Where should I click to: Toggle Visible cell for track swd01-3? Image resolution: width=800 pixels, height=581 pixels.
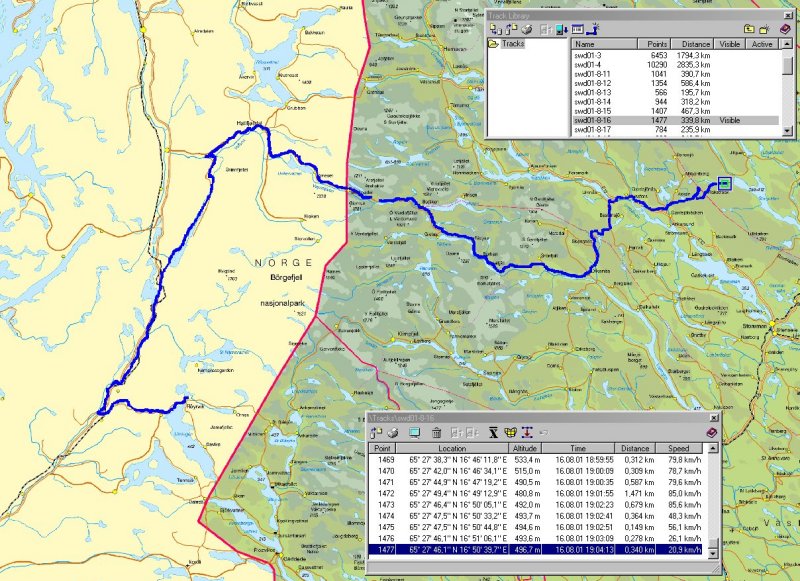pyautogui.click(x=729, y=55)
